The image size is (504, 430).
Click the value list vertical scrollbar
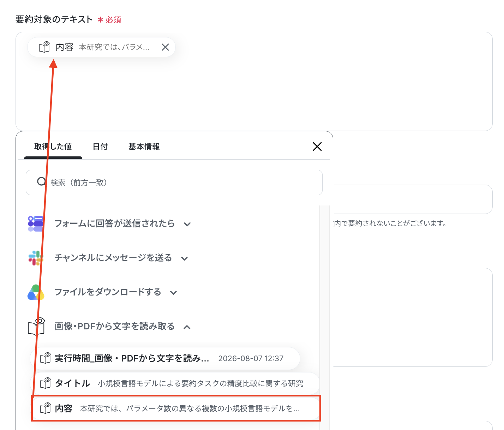pyautogui.click(x=325, y=318)
